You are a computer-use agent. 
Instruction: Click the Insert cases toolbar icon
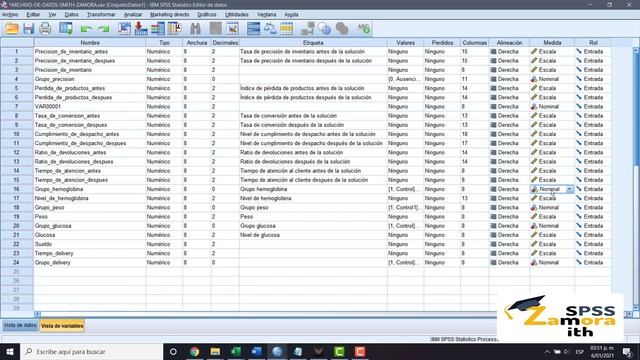point(216,29)
